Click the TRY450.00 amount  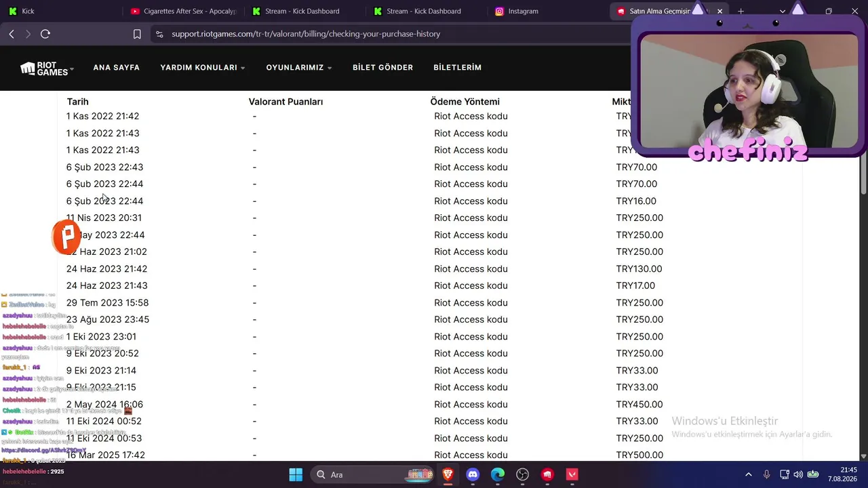coord(639,404)
